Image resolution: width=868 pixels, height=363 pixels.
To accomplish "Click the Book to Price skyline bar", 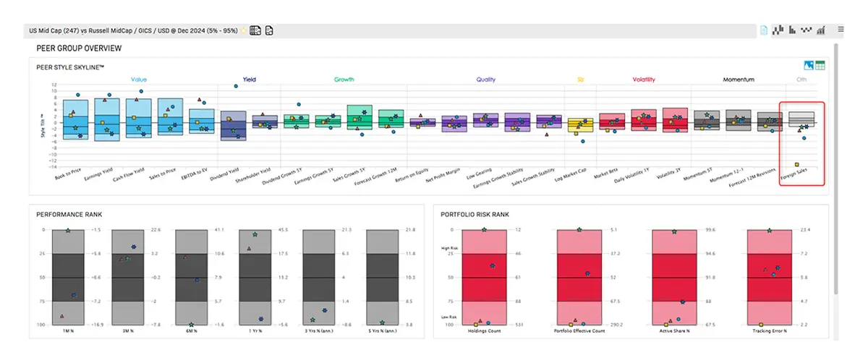I will pos(71,119).
